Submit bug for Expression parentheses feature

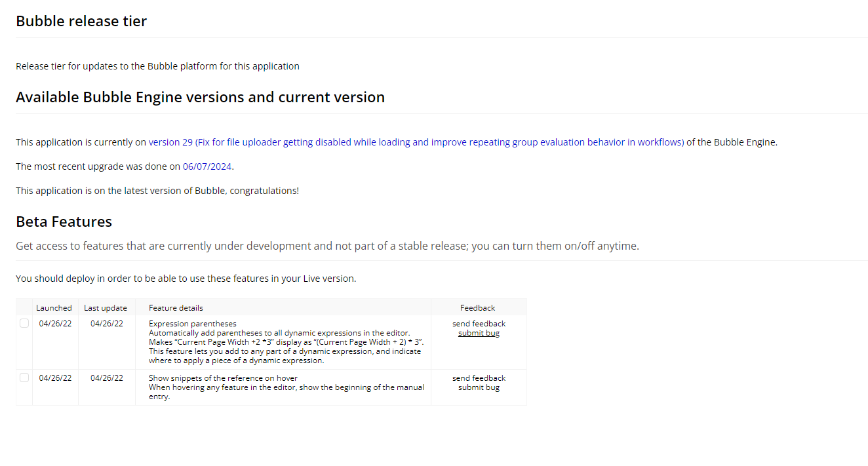pos(479,333)
